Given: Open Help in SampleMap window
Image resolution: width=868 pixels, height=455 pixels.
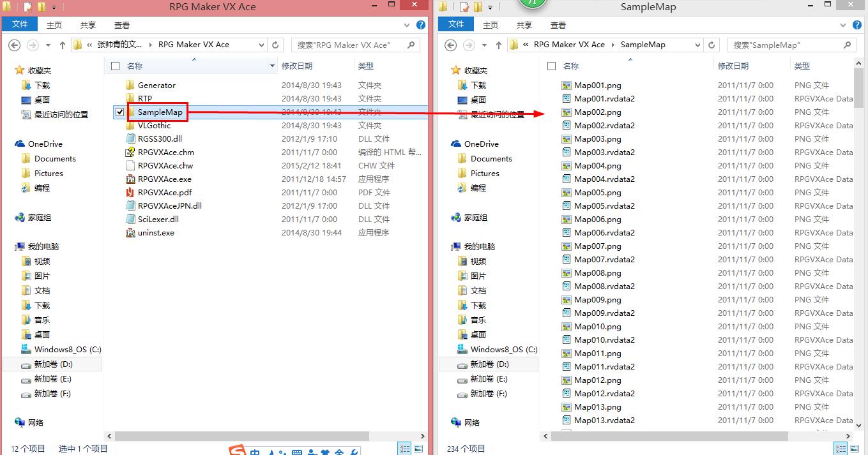Looking at the screenshot, I should tap(857, 25).
